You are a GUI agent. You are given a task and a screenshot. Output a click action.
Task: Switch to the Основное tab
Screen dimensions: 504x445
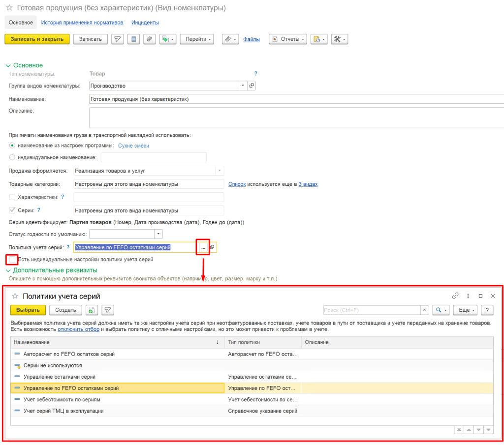pyautogui.click(x=21, y=23)
